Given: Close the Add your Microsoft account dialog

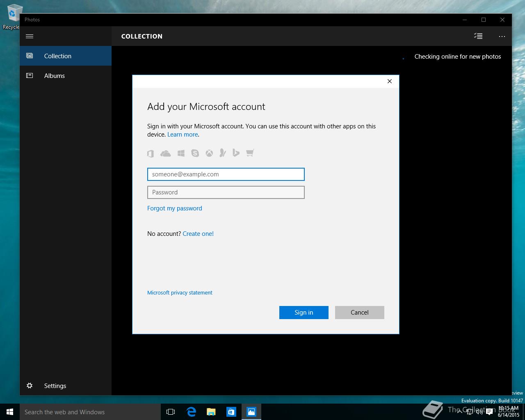Looking at the screenshot, I should click(390, 81).
